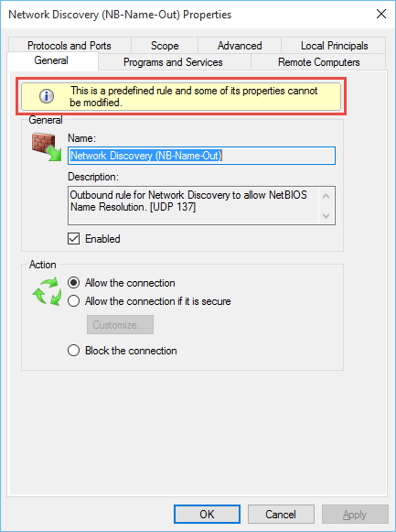Screen dimensions: 396x532
Task: Switch to Protocols and Ports tab
Action: point(70,46)
